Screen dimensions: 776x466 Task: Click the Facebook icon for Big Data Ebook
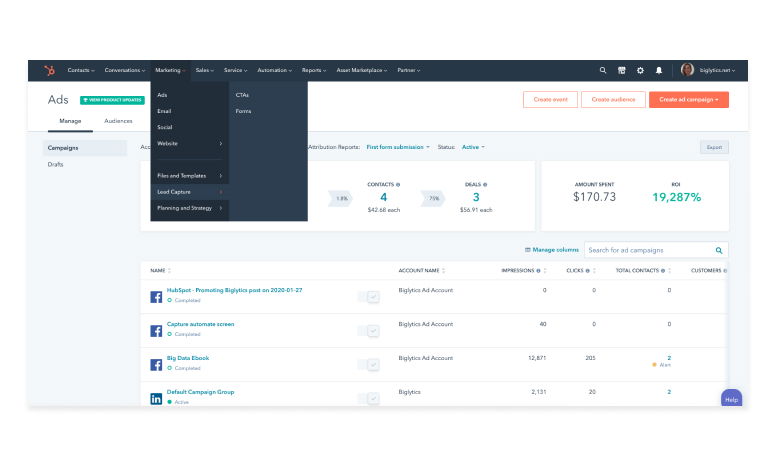click(x=156, y=365)
